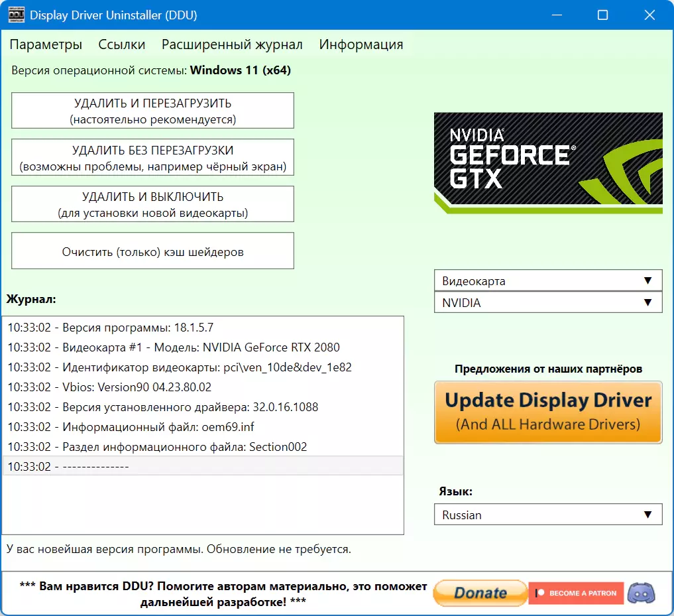Select log line with driver version 32.0.16.1088
The height and width of the screenshot is (616, 674).
click(203, 407)
